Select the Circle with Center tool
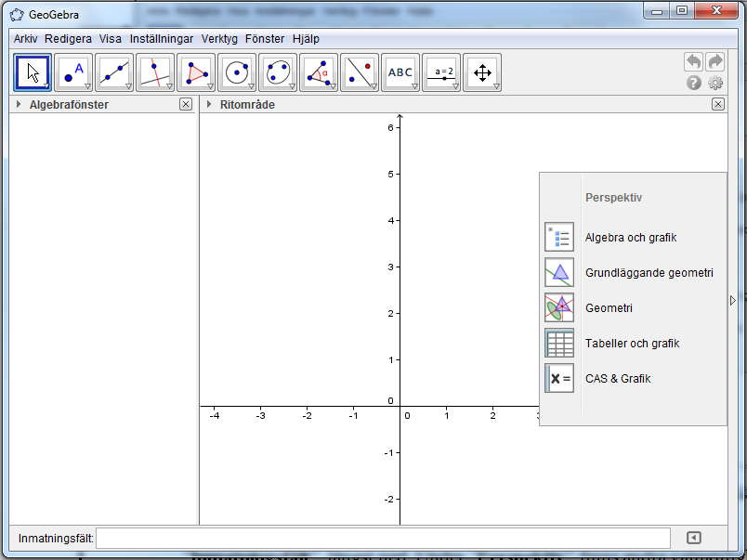 click(x=237, y=72)
